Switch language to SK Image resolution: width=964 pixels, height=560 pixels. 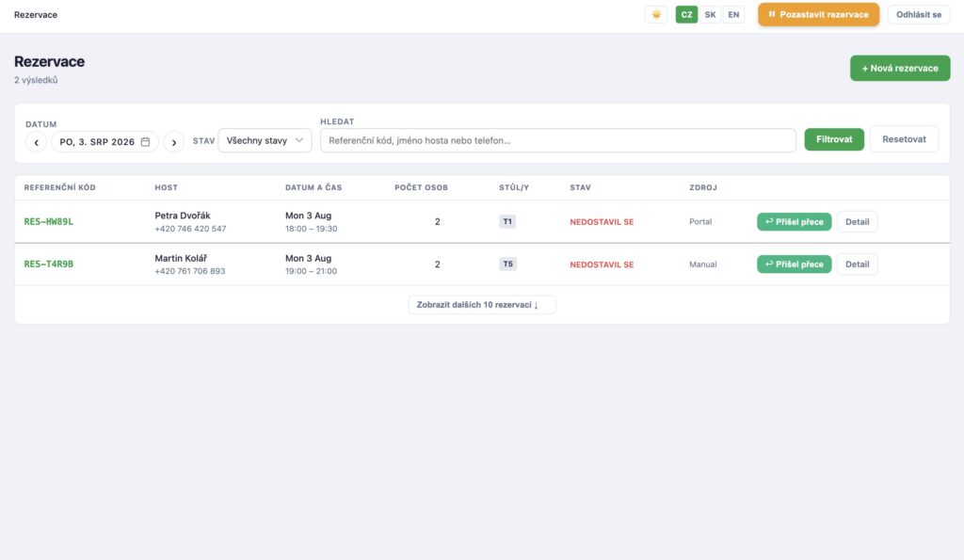710,14
